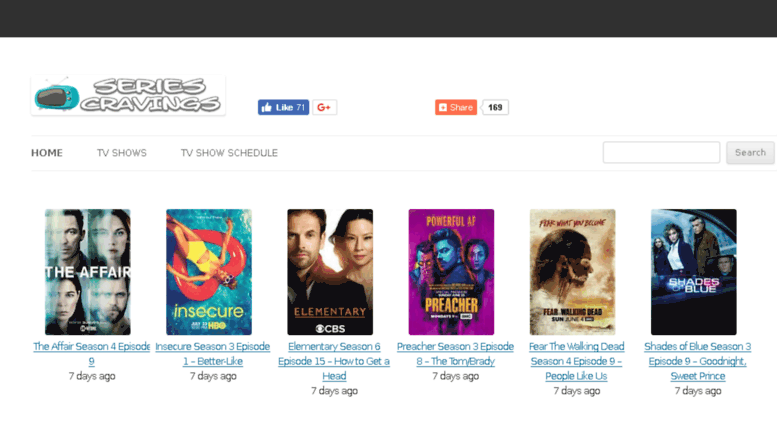Follow The Affair Season 4 Episode 9 link
Viewport: 777px width, 423px height.
point(92,354)
